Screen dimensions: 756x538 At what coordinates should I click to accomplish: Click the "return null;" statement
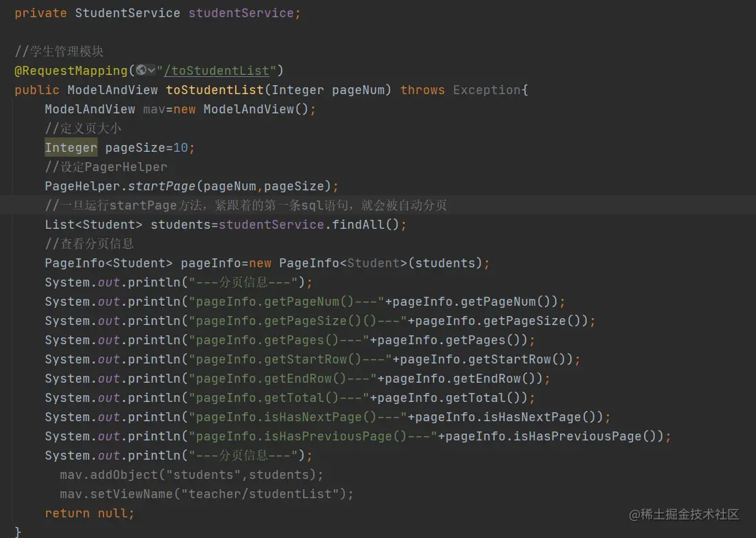pos(89,513)
